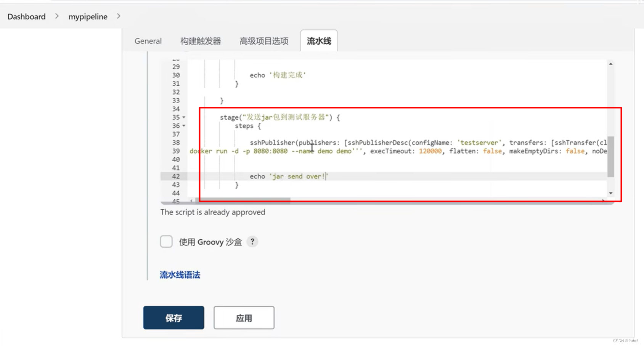Click the 应用 button
This screenshot has width=644, height=346.
[244, 318]
